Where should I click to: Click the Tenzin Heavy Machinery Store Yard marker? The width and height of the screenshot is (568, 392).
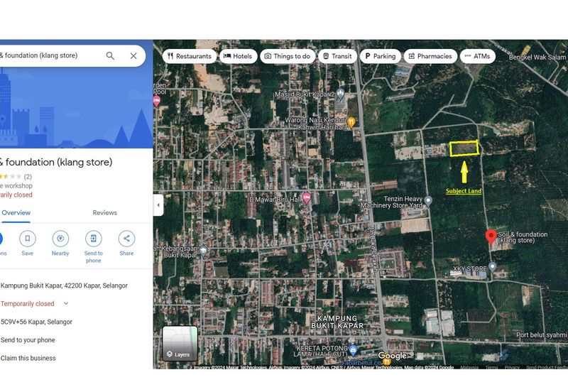[x=427, y=201]
